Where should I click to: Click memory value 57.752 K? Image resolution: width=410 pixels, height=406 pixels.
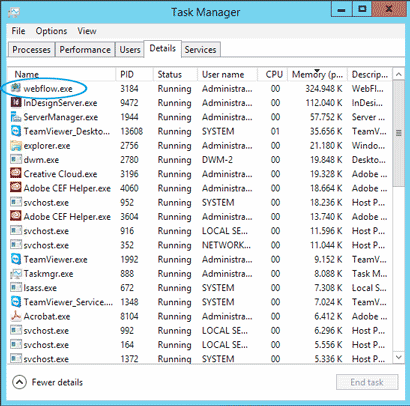[x=326, y=117]
